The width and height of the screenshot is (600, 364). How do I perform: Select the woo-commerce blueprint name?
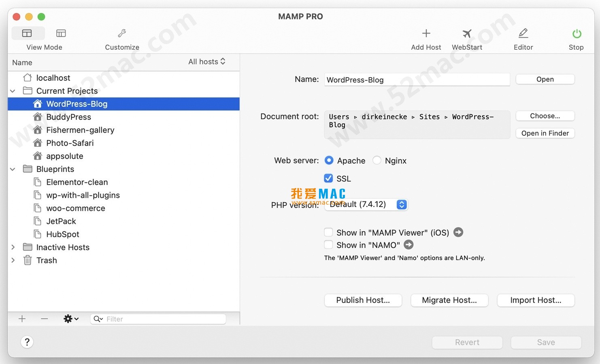tap(76, 208)
